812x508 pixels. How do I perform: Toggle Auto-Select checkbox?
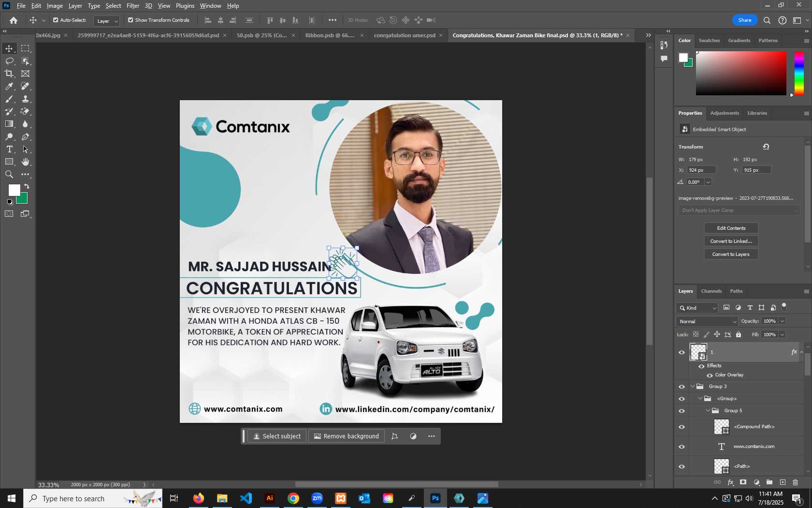[56, 20]
